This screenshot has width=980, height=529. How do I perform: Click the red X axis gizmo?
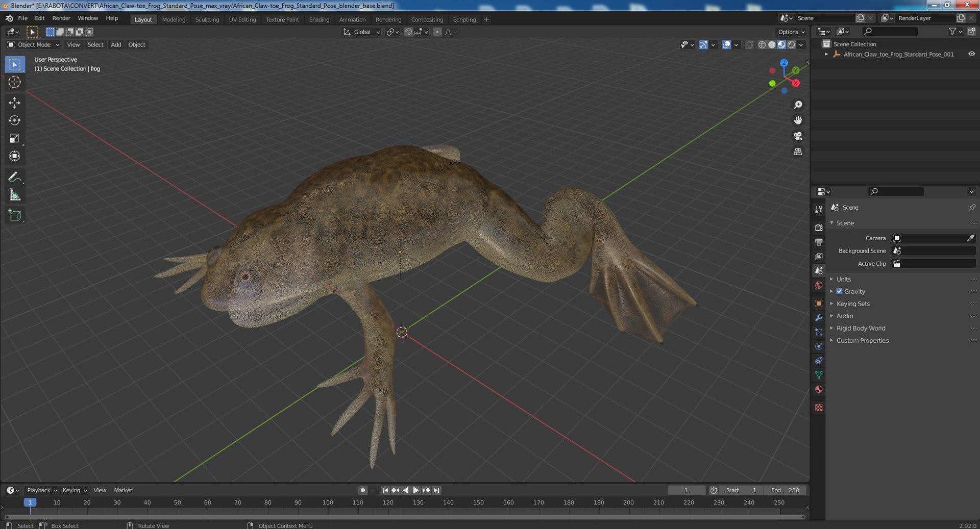(x=796, y=83)
